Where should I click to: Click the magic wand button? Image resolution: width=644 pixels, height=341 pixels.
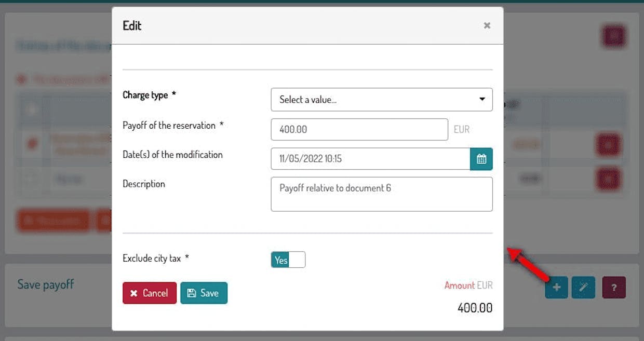(x=583, y=287)
